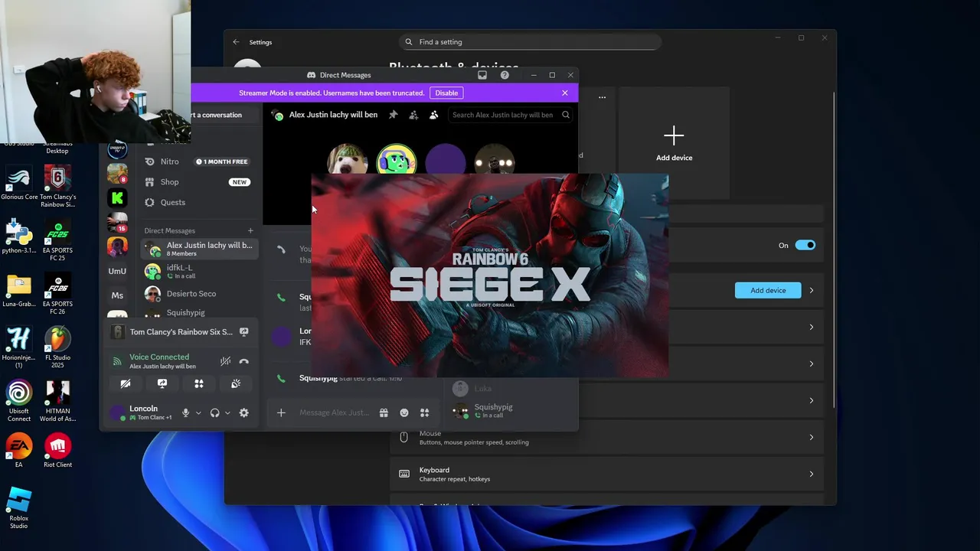980x551 pixels.
Task: Open HITMAN World of Assassination shortcut
Action: (x=57, y=401)
